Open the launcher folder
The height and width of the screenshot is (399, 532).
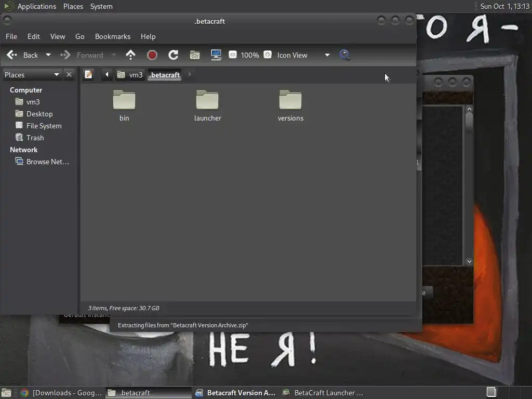tap(207, 105)
